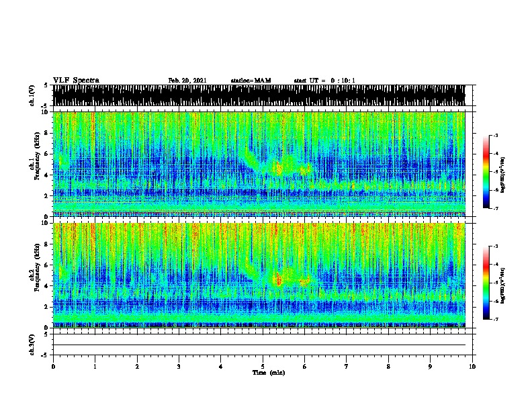Viewport: 532px width, 411px height.
Task: Click time axis tick label "1"
Action: 95,367
